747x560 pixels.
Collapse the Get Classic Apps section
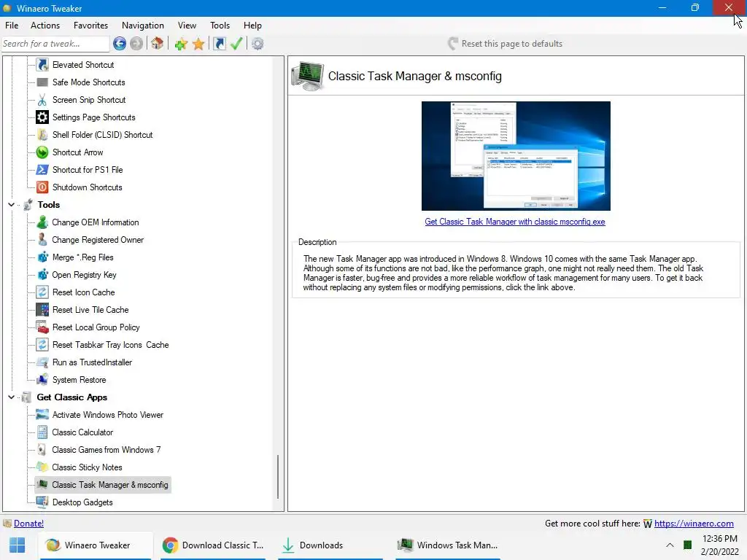click(11, 397)
